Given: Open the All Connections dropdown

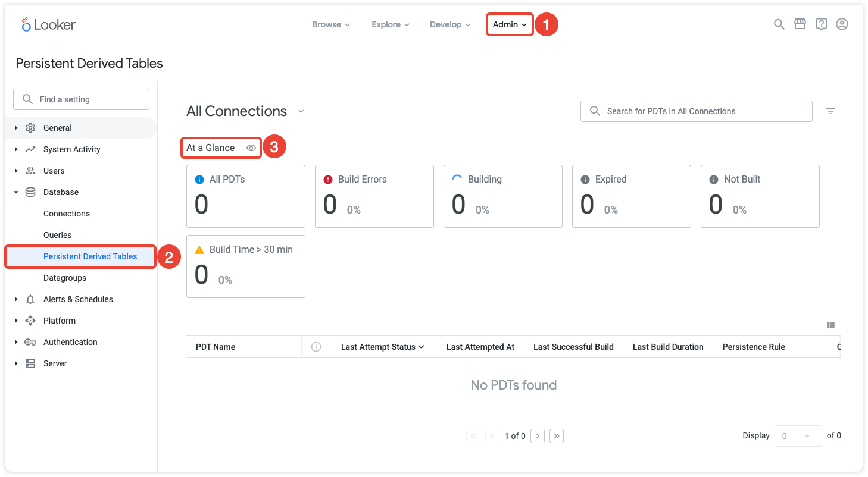Looking at the screenshot, I should pos(301,112).
